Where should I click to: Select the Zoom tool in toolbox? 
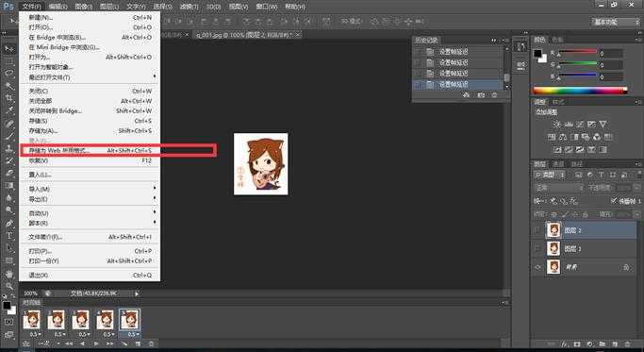[9, 286]
